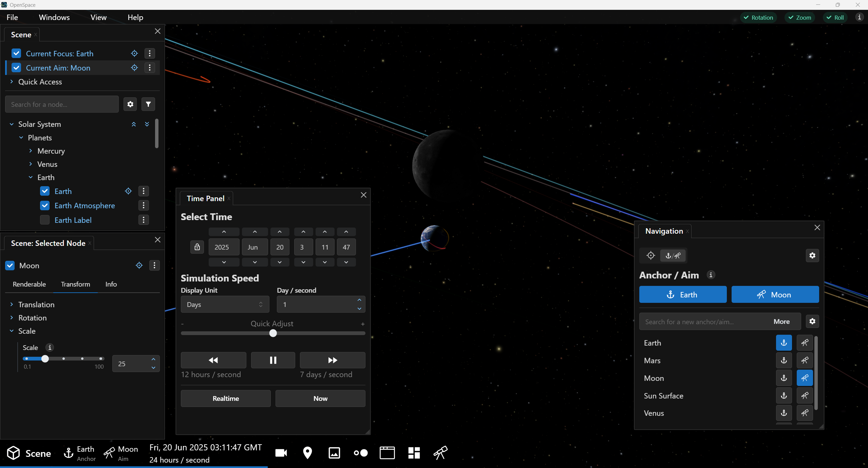
Task: Click the Moon Scale slider handle
Action: (x=45, y=359)
